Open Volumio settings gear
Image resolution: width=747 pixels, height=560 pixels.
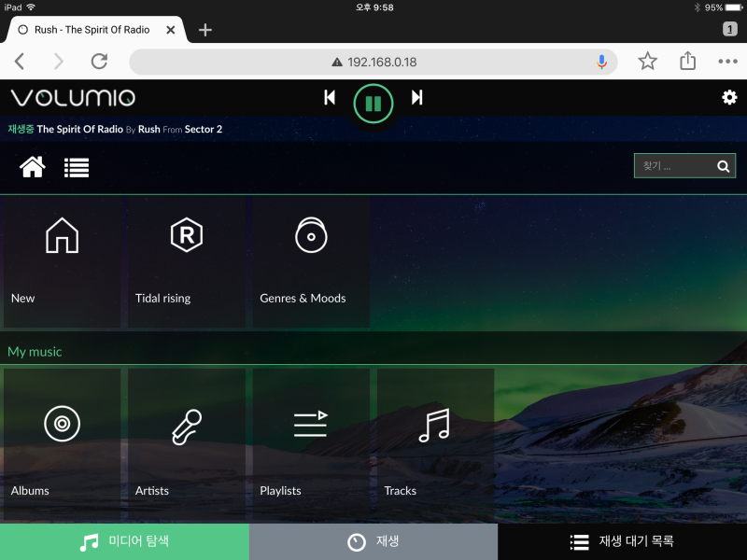tap(729, 97)
